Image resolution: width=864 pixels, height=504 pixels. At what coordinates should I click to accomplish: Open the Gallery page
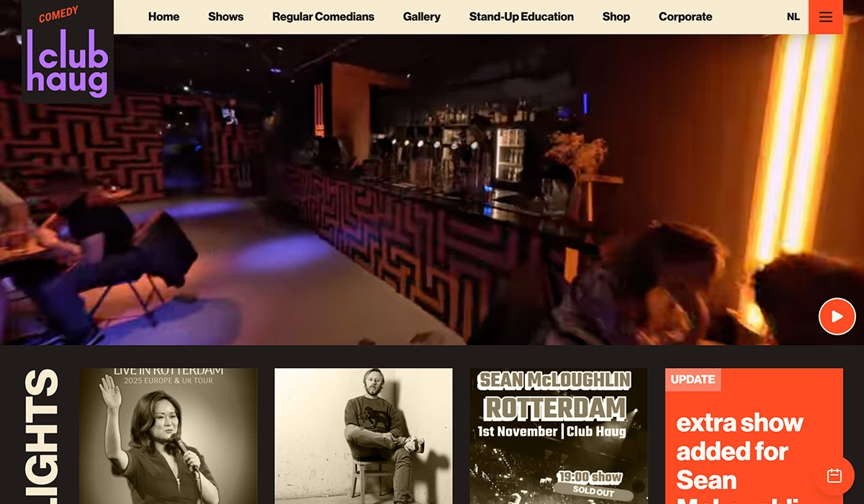(421, 17)
